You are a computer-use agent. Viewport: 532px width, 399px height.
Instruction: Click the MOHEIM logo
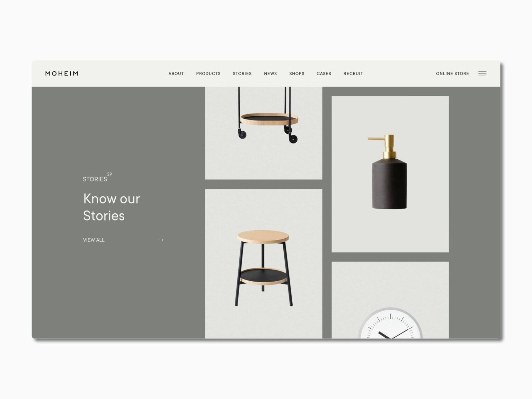point(62,73)
